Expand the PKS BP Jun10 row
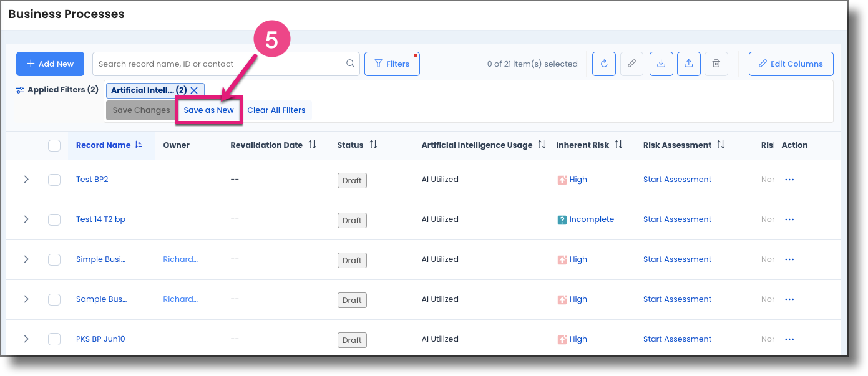The width and height of the screenshot is (868, 376). coord(26,339)
